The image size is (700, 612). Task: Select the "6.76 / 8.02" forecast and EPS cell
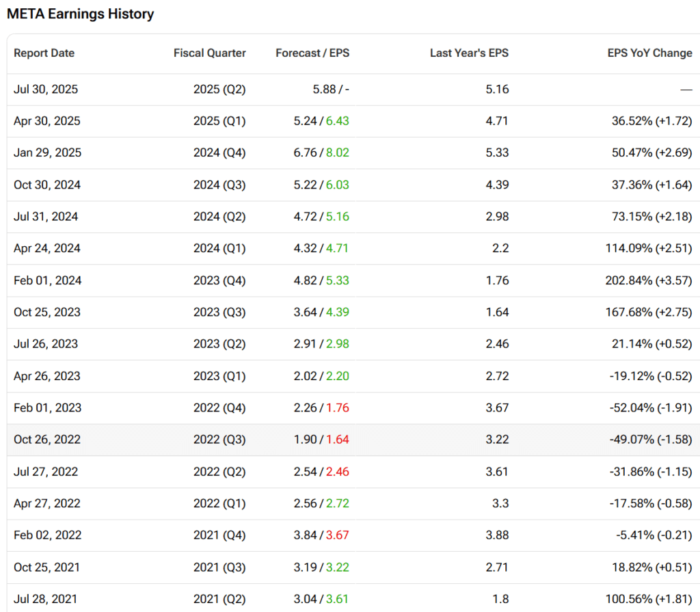(321, 152)
